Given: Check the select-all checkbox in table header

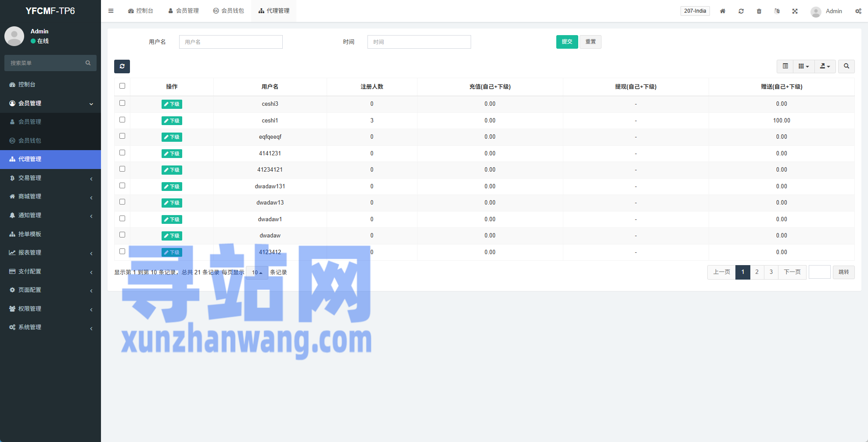Looking at the screenshot, I should (x=122, y=86).
